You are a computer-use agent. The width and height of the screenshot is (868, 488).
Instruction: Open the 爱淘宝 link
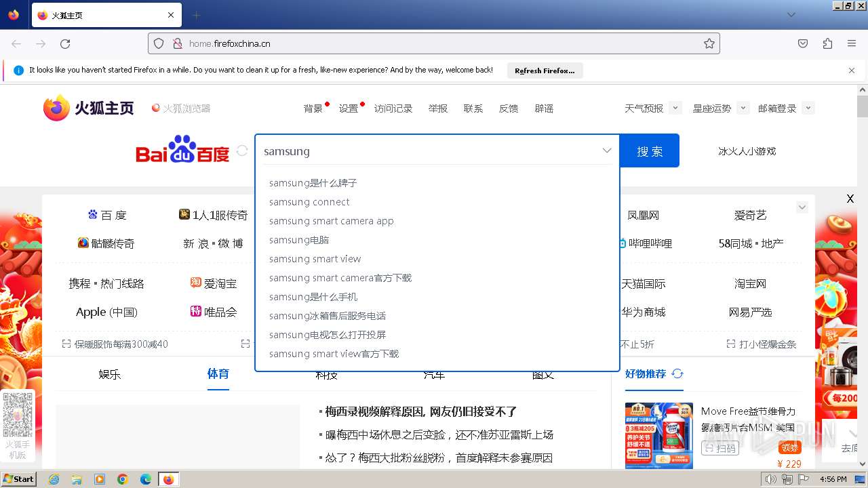point(214,283)
